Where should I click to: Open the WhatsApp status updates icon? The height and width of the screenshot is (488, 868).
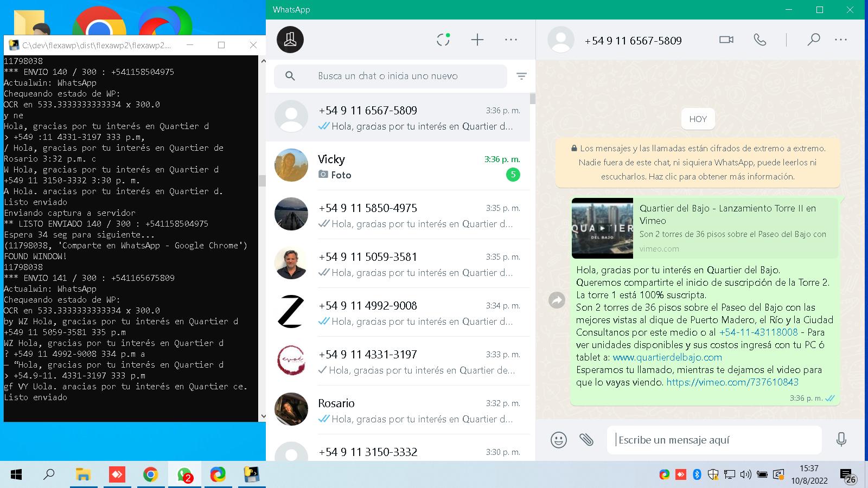tap(443, 40)
